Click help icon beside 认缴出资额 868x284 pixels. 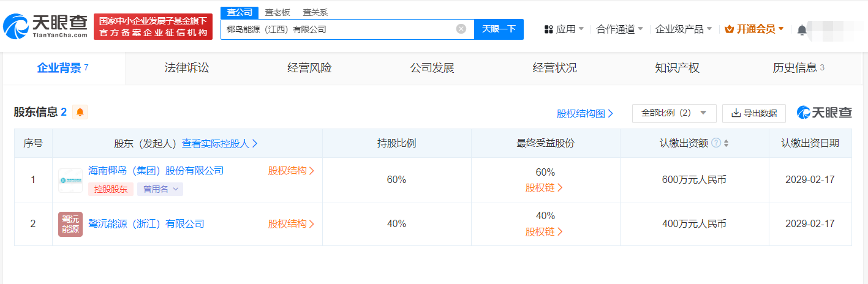[x=715, y=143]
